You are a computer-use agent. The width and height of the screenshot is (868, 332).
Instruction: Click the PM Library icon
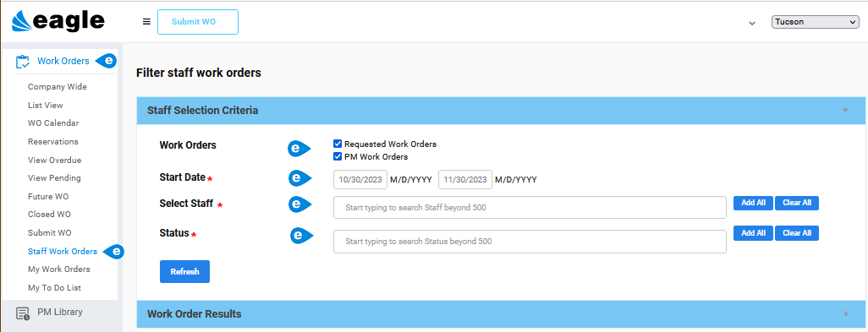23,313
